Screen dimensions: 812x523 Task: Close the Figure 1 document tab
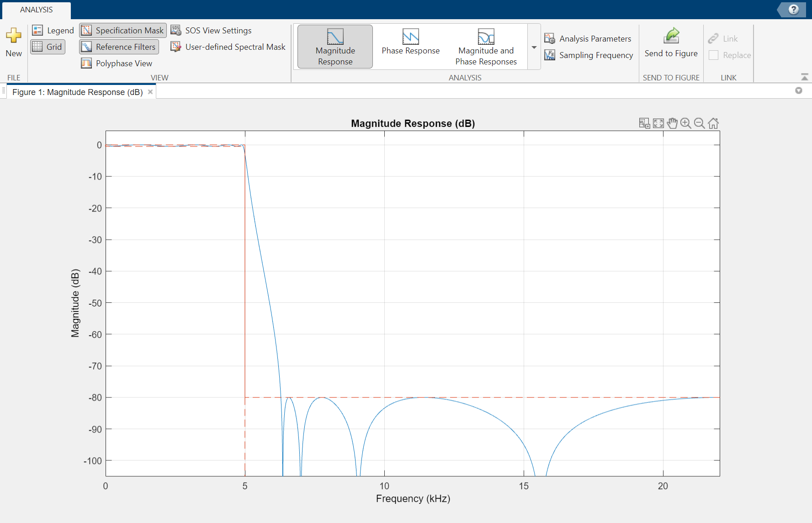[150, 92]
